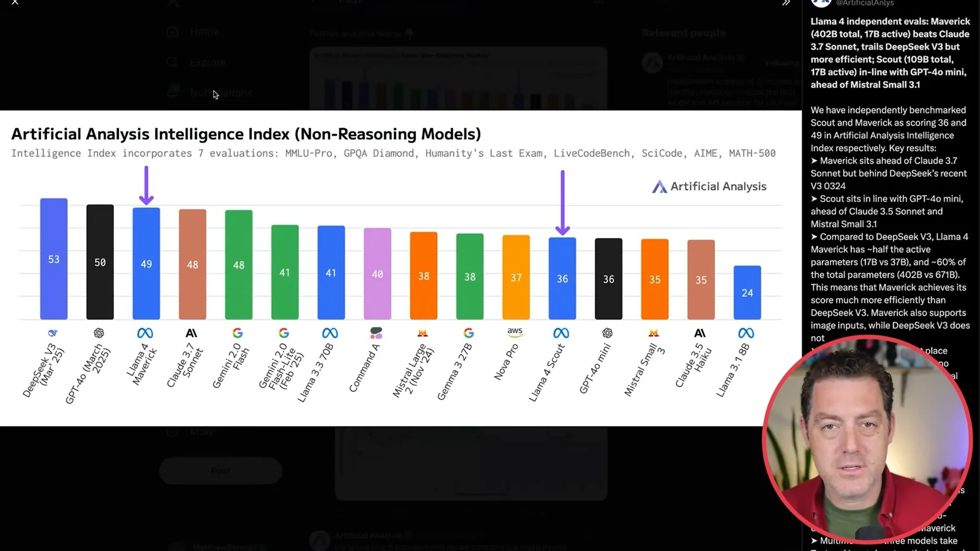Click the Anthropic logo above Claude 3.7 Sonnet
The image size is (980, 551).
(191, 333)
